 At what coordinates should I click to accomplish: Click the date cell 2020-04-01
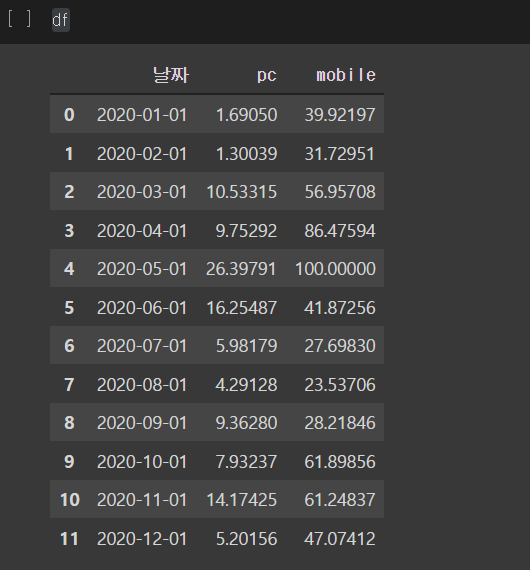click(x=142, y=230)
